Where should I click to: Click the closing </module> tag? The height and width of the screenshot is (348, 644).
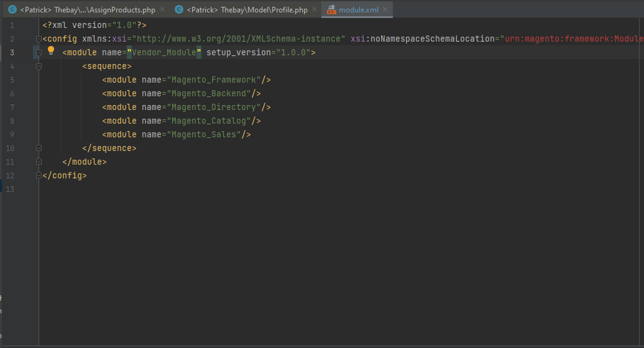point(84,162)
